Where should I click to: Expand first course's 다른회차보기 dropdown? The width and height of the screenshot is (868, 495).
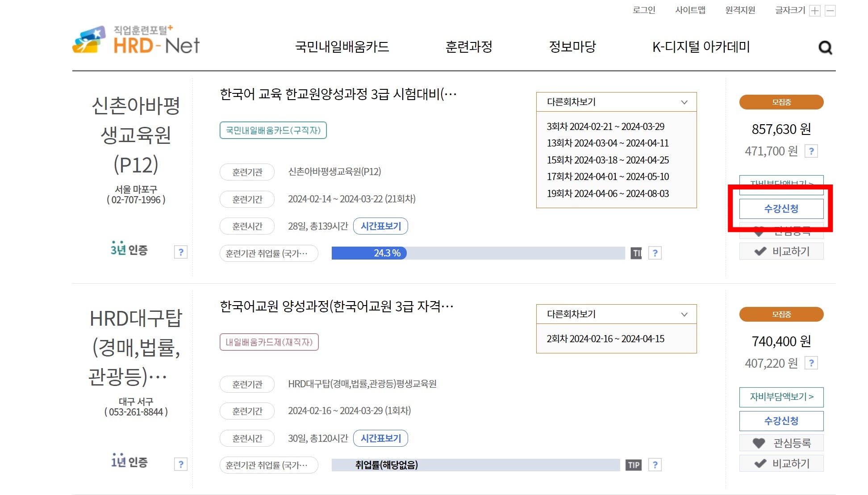coord(616,102)
